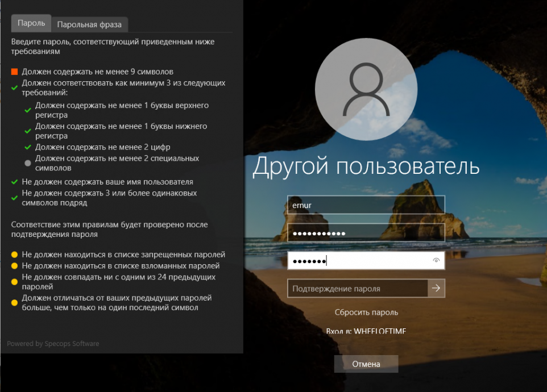
Task: Click the green check for username rule
Action: click(15, 182)
